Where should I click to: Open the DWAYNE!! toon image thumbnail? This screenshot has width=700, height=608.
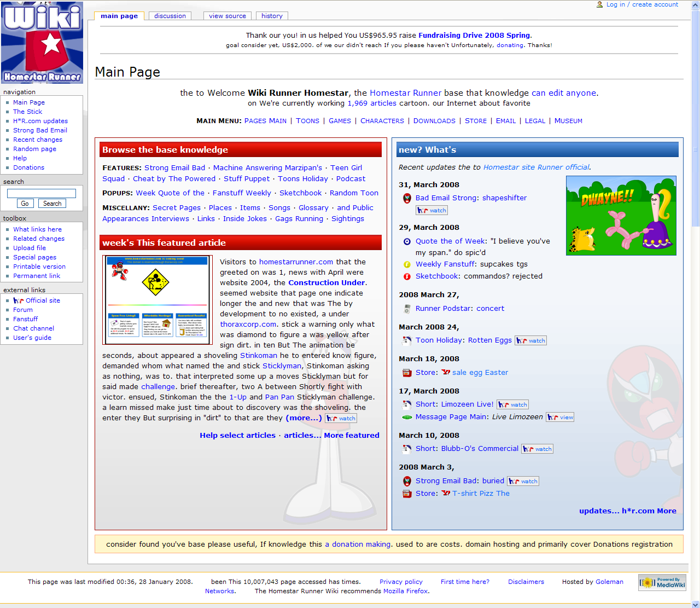[x=621, y=216]
